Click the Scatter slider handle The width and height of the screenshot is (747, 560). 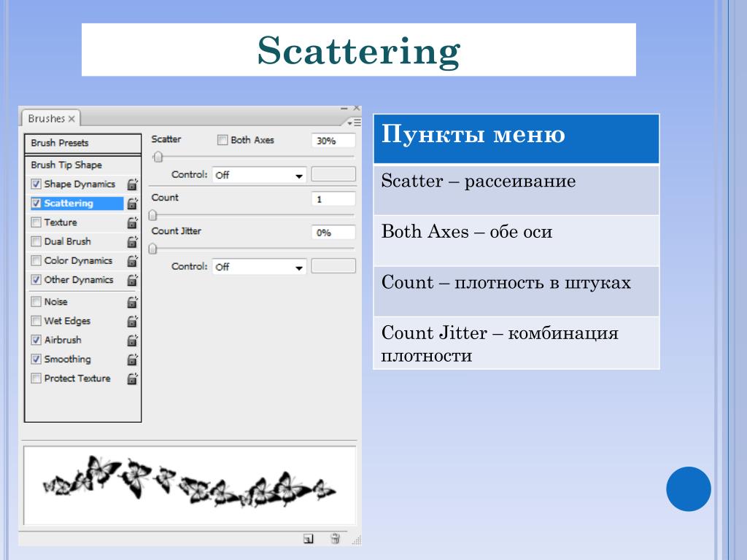(158, 157)
